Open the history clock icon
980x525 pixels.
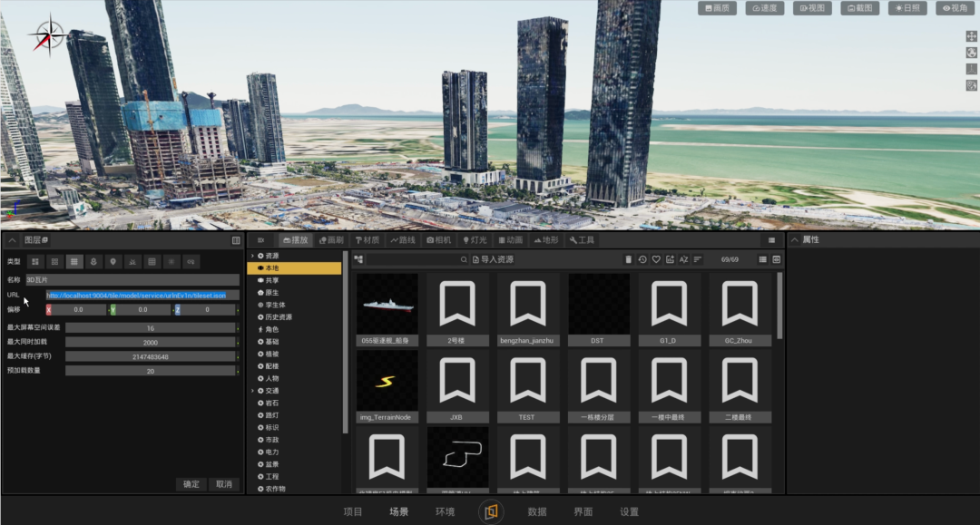(x=642, y=259)
